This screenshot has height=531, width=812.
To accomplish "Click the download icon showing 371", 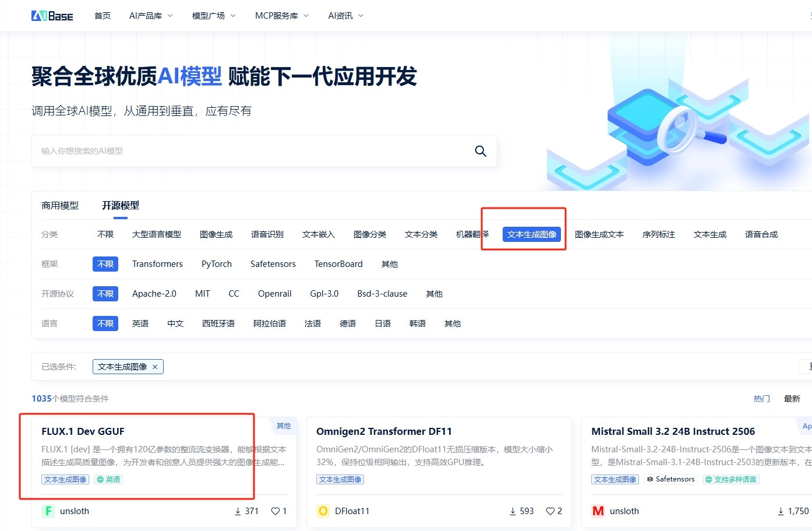I will point(238,511).
